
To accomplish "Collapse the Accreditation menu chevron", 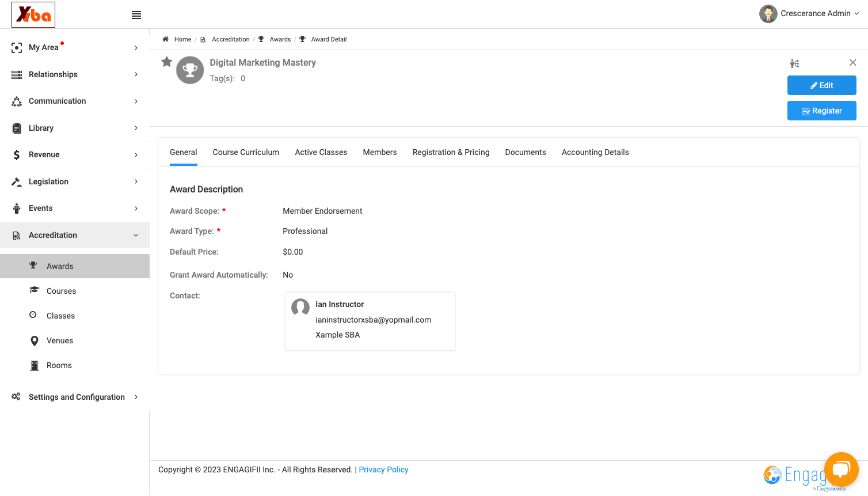I will (x=136, y=235).
